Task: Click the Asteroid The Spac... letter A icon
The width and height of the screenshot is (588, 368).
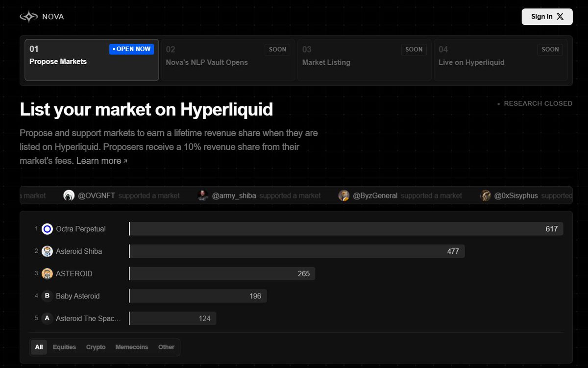Action: [47, 319]
